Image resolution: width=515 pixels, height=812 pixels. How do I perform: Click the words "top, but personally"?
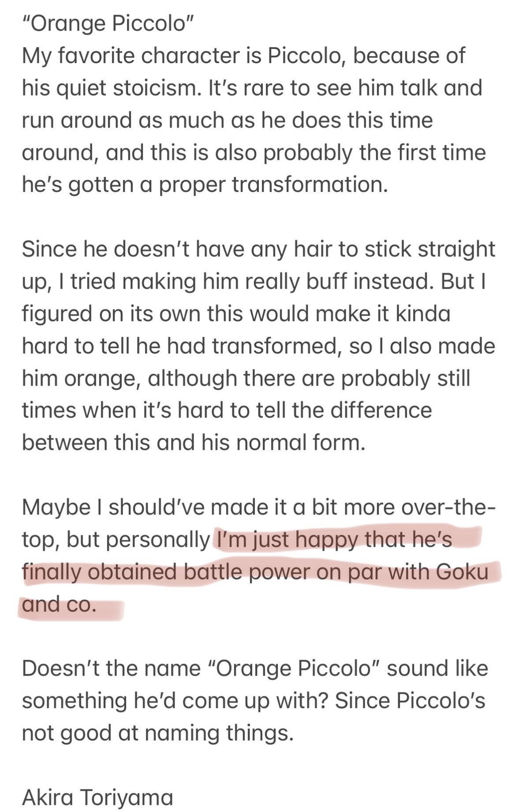(116, 539)
